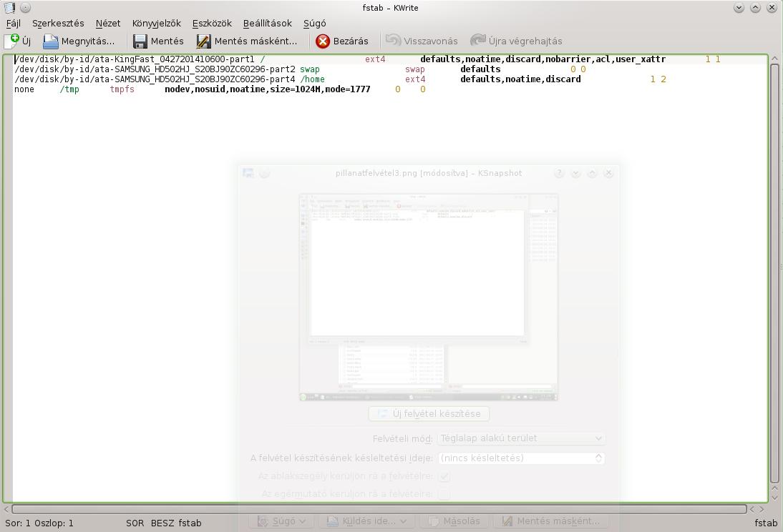Open the Fájl menu

(14, 24)
